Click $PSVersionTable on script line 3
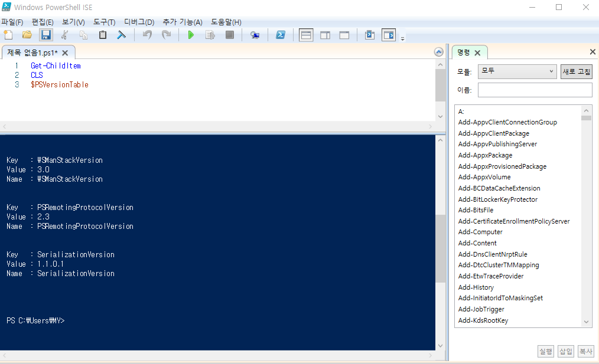Image resolution: width=599 pixels, height=364 pixels. point(60,85)
